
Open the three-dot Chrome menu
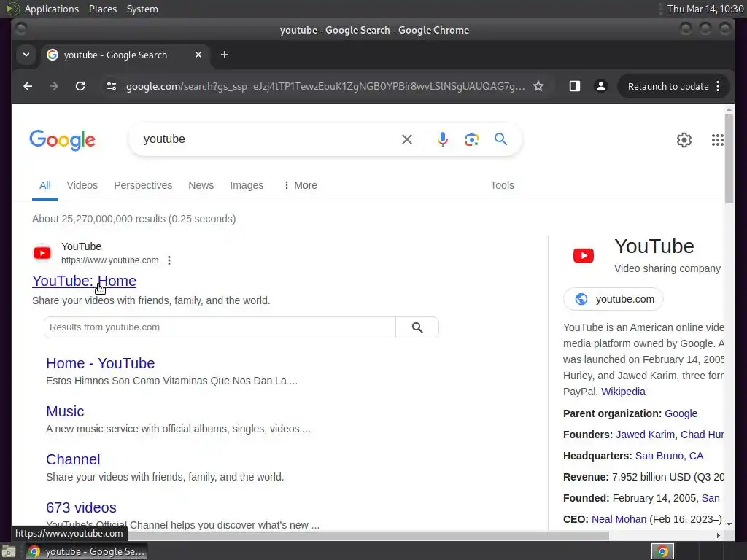(718, 86)
